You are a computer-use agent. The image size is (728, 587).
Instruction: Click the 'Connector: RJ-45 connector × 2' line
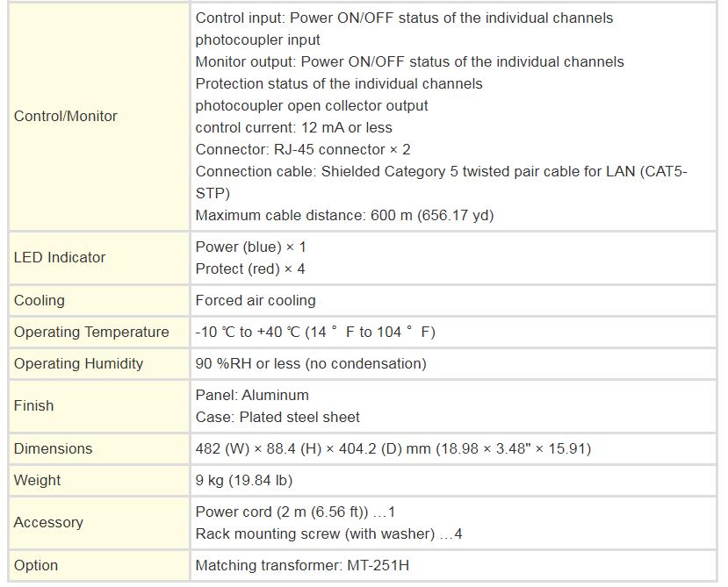(x=303, y=149)
